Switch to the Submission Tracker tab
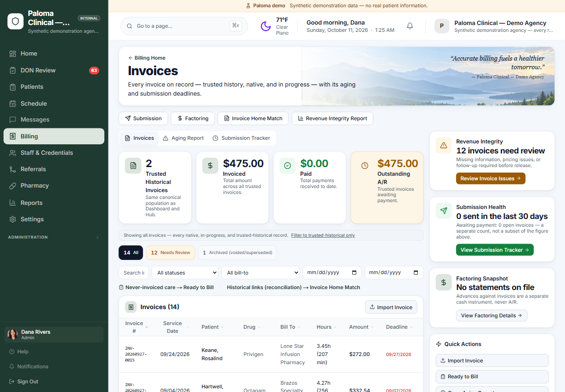This screenshot has width=565, height=392. pos(241,138)
